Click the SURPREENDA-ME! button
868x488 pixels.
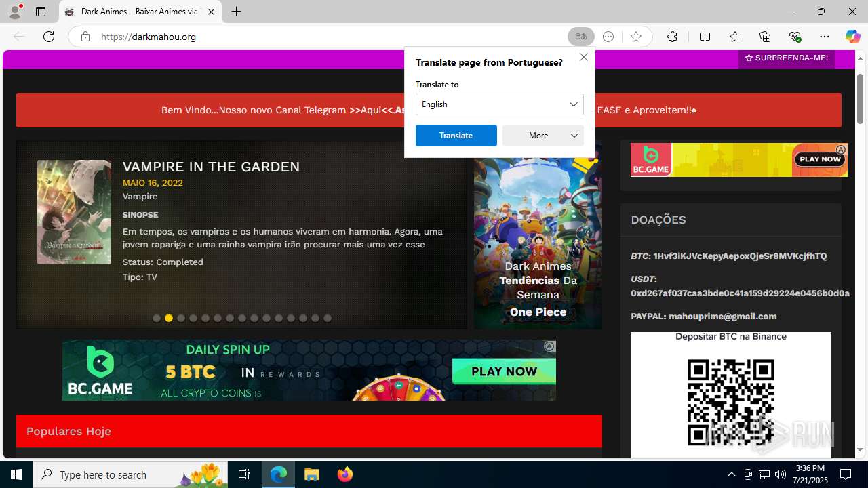[787, 58]
